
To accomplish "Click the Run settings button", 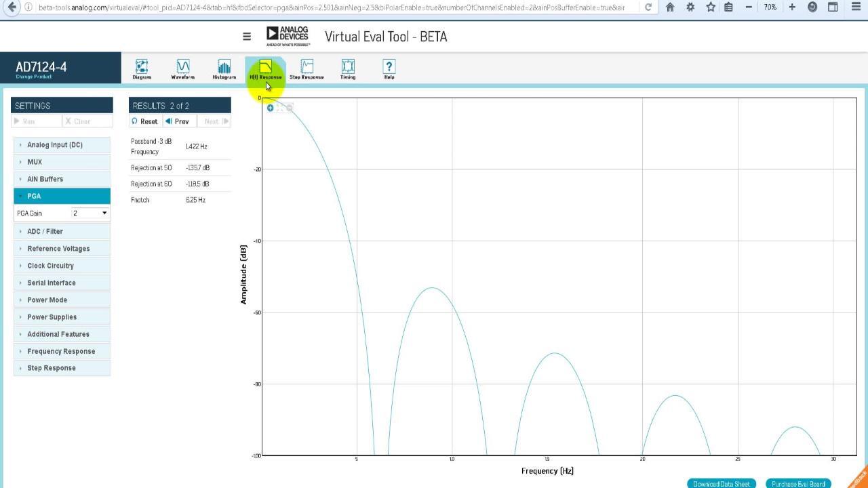I will (x=36, y=121).
